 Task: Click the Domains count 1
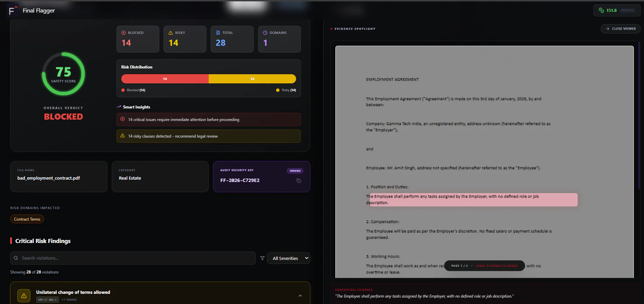click(x=265, y=43)
